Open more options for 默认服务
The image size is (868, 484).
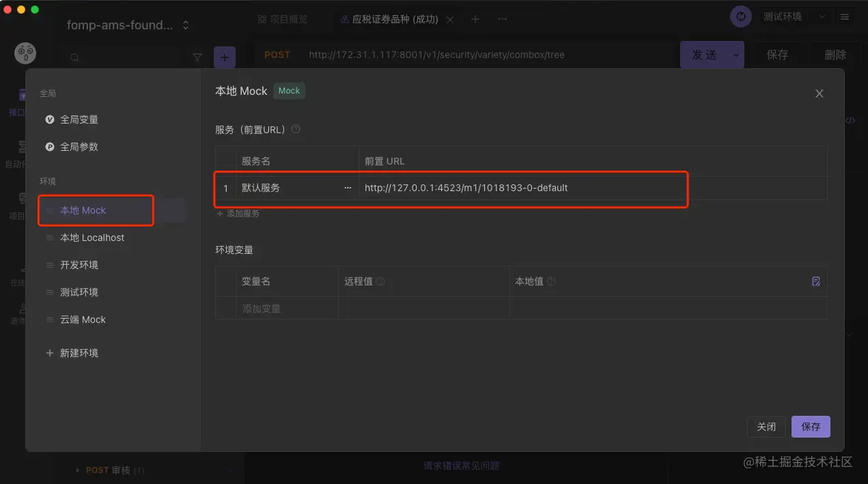348,188
